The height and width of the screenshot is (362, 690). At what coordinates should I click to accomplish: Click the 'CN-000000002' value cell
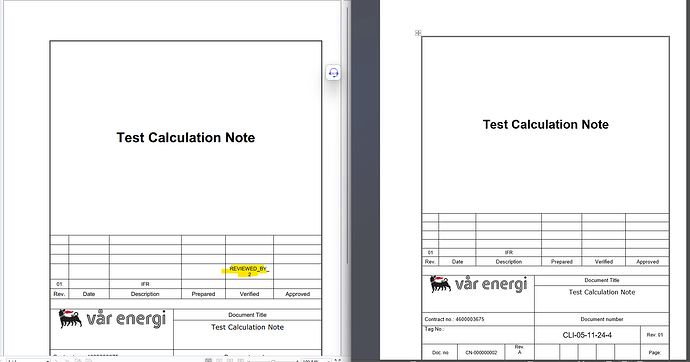(x=481, y=353)
